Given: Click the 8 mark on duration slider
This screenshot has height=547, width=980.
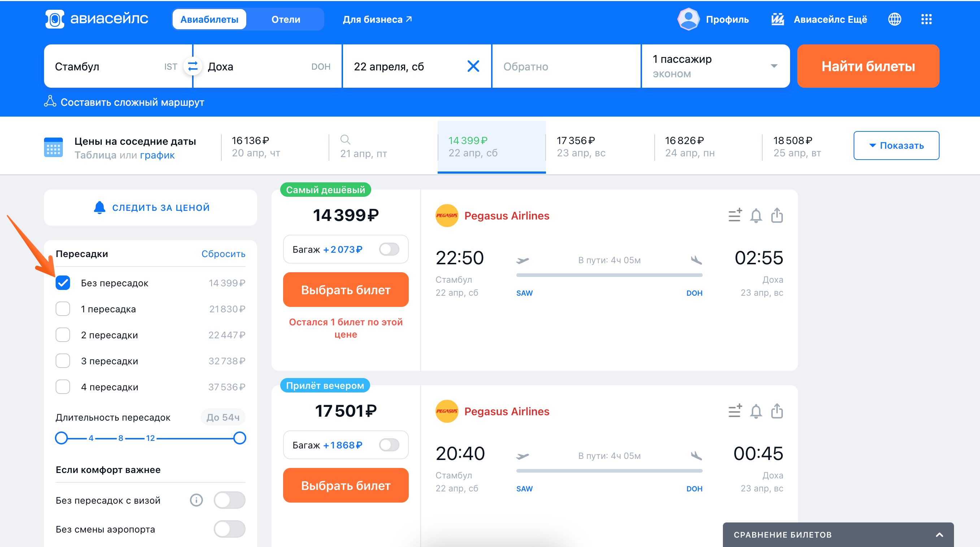Looking at the screenshot, I should click(121, 438).
